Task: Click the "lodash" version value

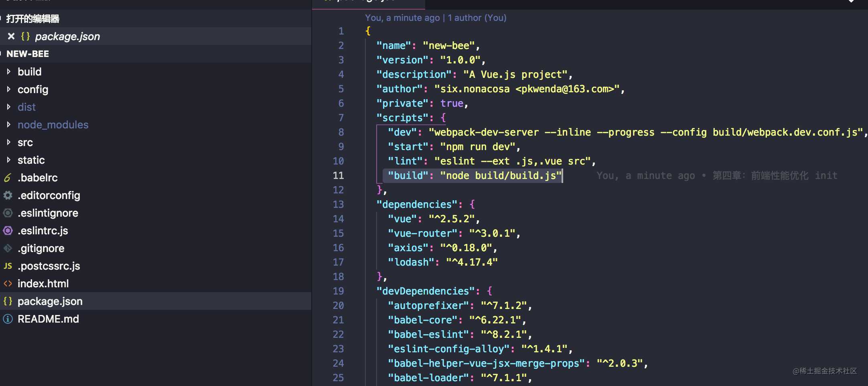Action: (x=472, y=262)
